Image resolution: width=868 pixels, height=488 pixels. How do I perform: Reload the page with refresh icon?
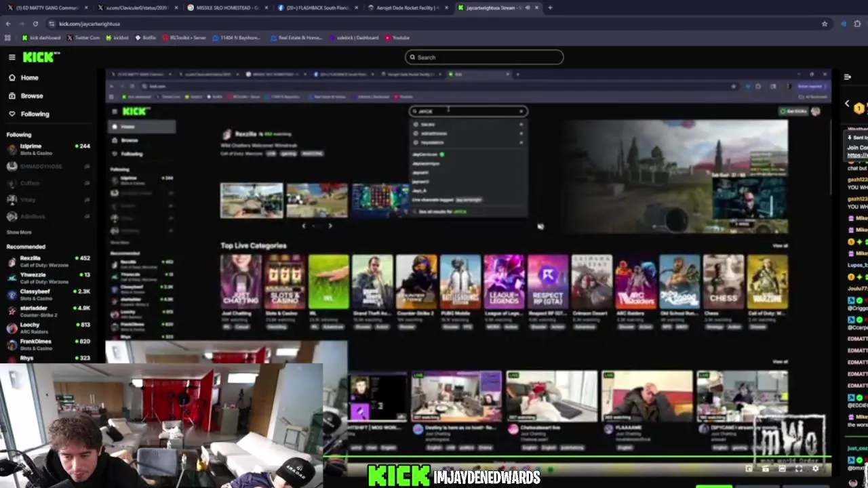coord(35,24)
